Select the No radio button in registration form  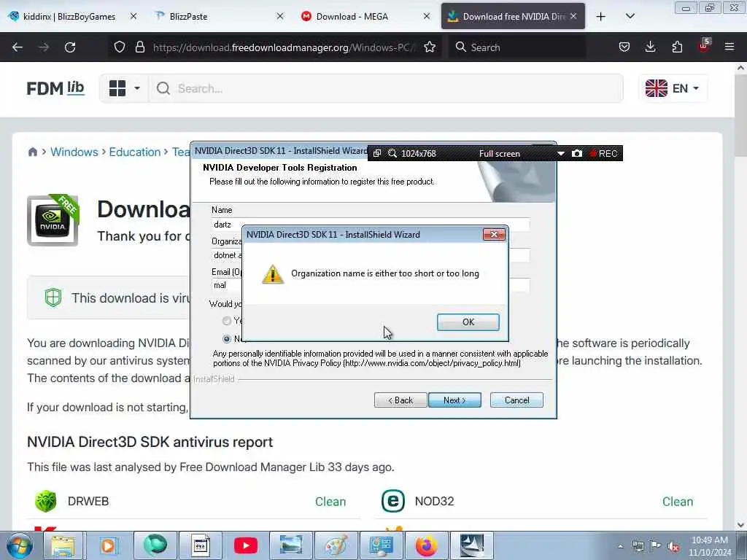[227, 339]
